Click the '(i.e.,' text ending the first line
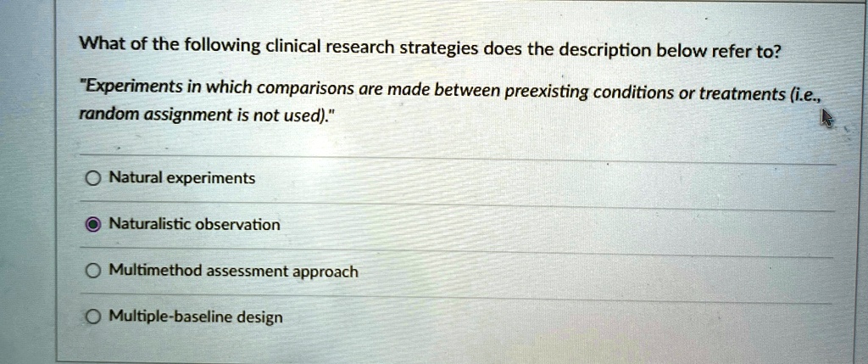The height and width of the screenshot is (364, 868). click(804, 97)
